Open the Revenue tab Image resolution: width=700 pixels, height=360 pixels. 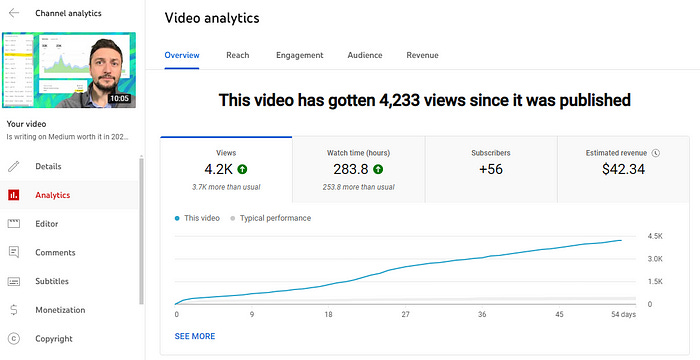[x=422, y=55]
